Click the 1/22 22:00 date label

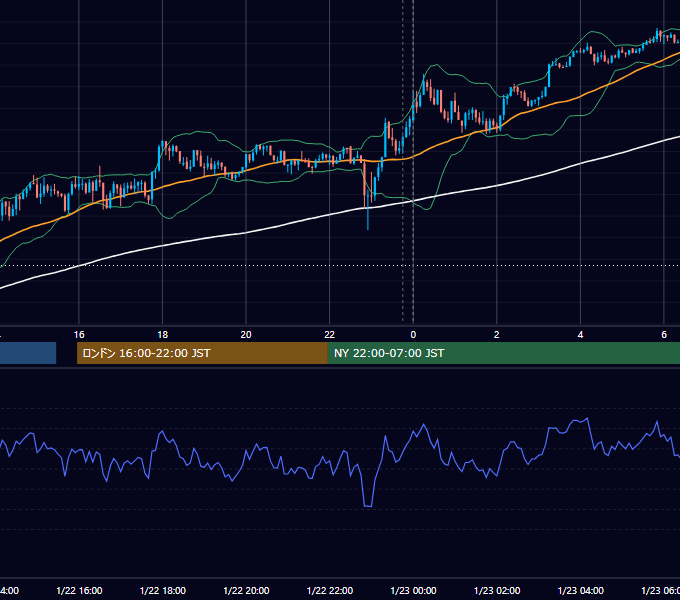click(x=330, y=590)
